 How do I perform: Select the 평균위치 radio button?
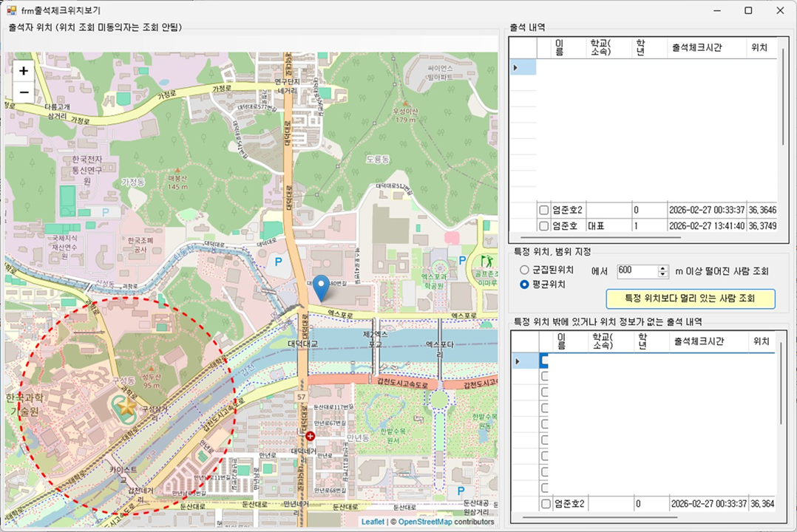(x=525, y=284)
